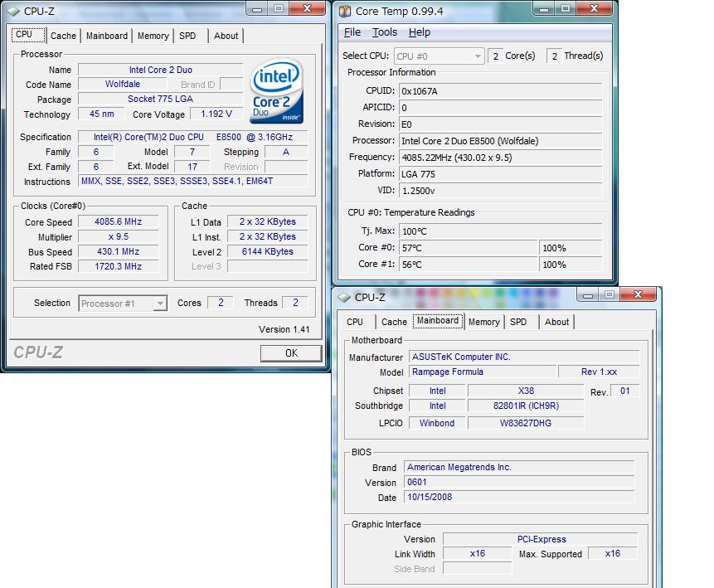
Task: Click the Revision 'E0' field in Core Temp
Action: pos(500,124)
